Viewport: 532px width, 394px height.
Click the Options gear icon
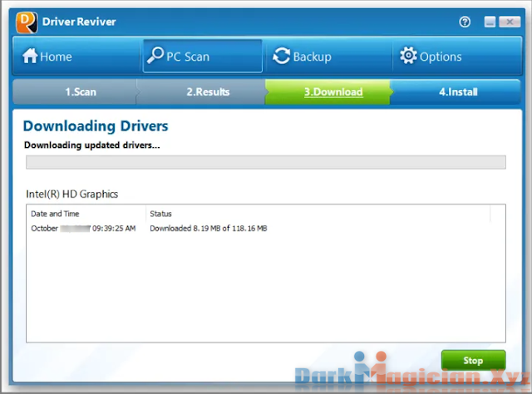[408, 56]
